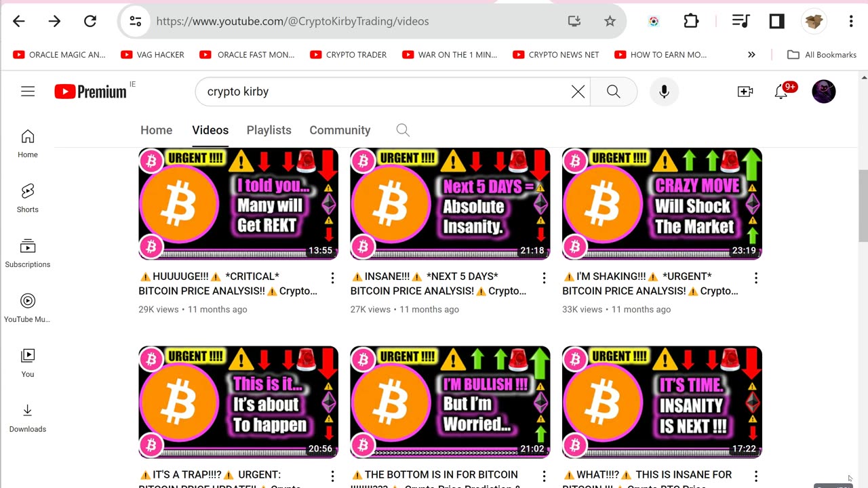Open Downloads in the sidebar
Image resolution: width=868 pixels, height=488 pixels.
pyautogui.click(x=28, y=418)
